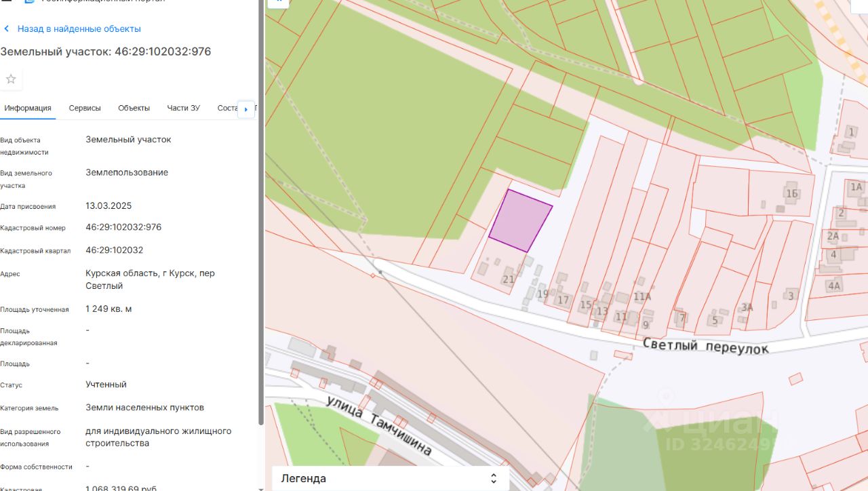This screenshot has width=868, height=491.
Task: Click the parcel title 46:29:102032:976 heading
Action: [x=106, y=52]
